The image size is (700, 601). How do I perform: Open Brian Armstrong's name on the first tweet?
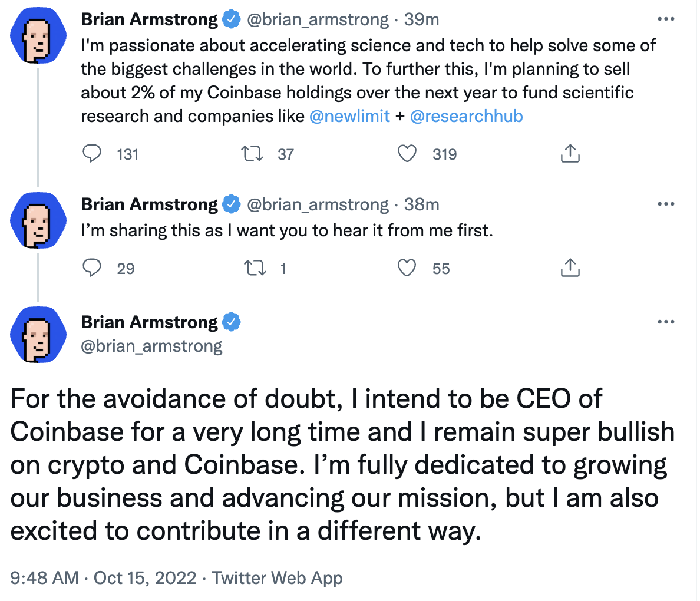point(149,19)
